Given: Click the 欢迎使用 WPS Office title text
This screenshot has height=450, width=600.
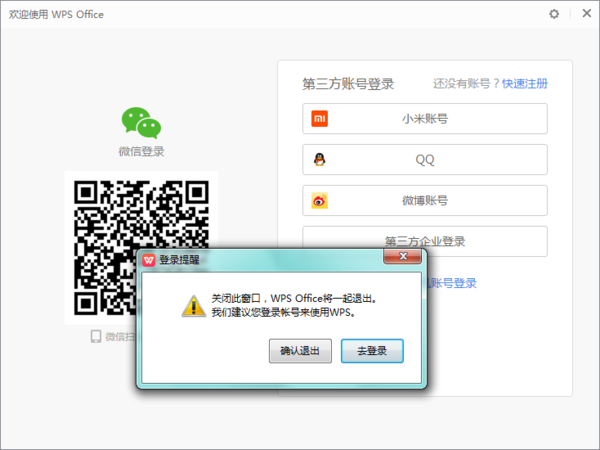Looking at the screenshot, I should 56,15.
